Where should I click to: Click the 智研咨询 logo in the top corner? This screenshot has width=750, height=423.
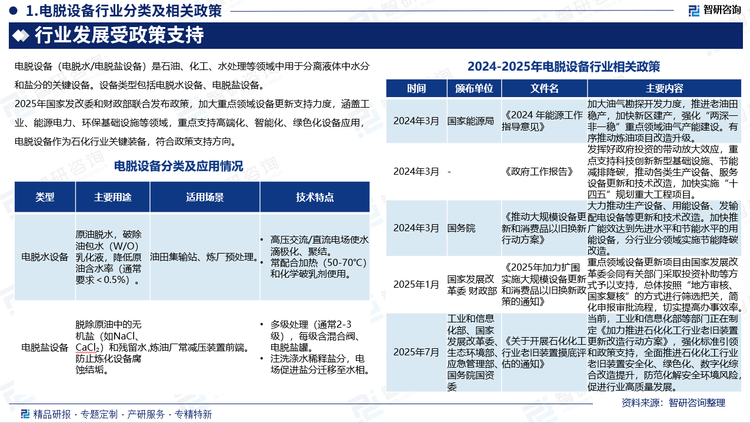714,10
